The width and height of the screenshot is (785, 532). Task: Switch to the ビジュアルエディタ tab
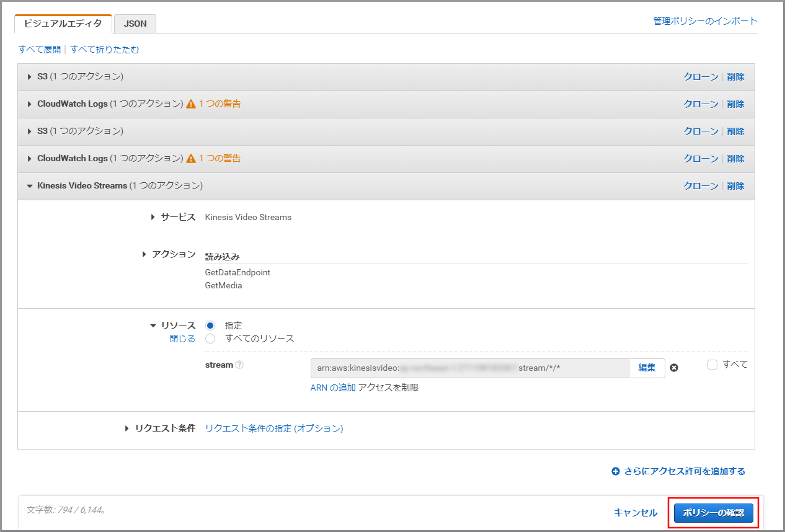[x=63, y=24]
